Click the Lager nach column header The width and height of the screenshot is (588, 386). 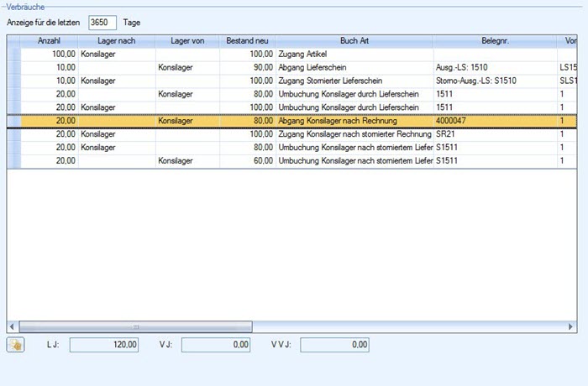[x=116, y=41]
